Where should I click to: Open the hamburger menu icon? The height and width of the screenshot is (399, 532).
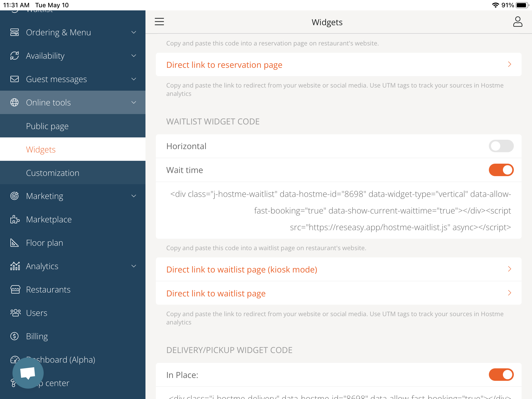point(159,22)
